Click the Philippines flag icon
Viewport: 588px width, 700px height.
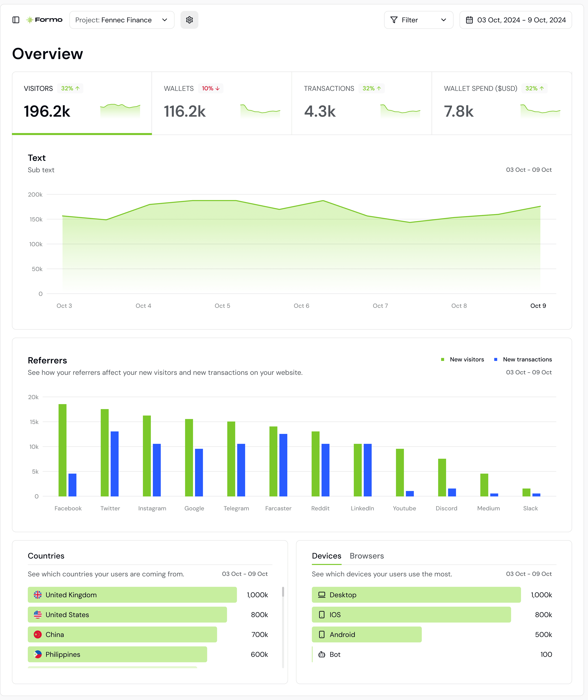point(38,654)
